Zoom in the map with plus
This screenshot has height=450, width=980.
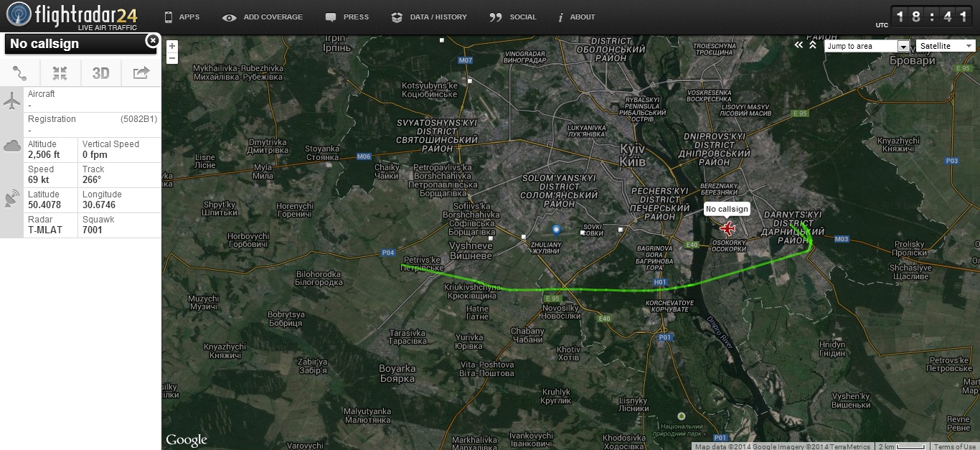(171, 47)
